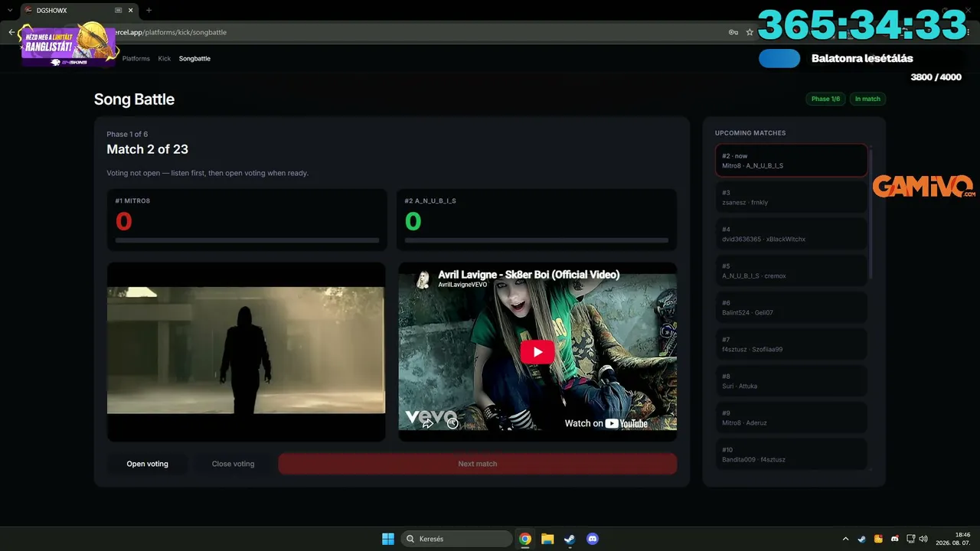Click the Keresés taskbar search box
This screenshot has width=980, height=551.
[457, 539]
